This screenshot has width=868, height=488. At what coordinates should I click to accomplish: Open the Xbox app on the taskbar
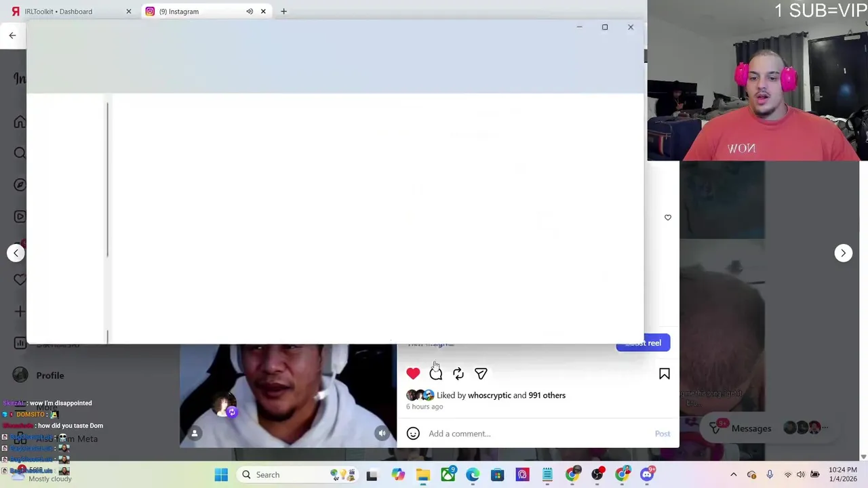pos(448,475)
